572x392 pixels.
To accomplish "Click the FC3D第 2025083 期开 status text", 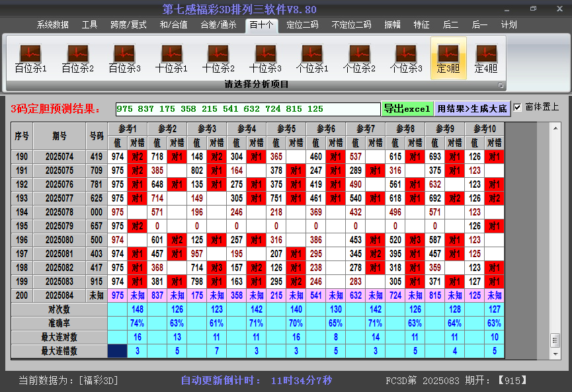I will click(x=456, y=381).
